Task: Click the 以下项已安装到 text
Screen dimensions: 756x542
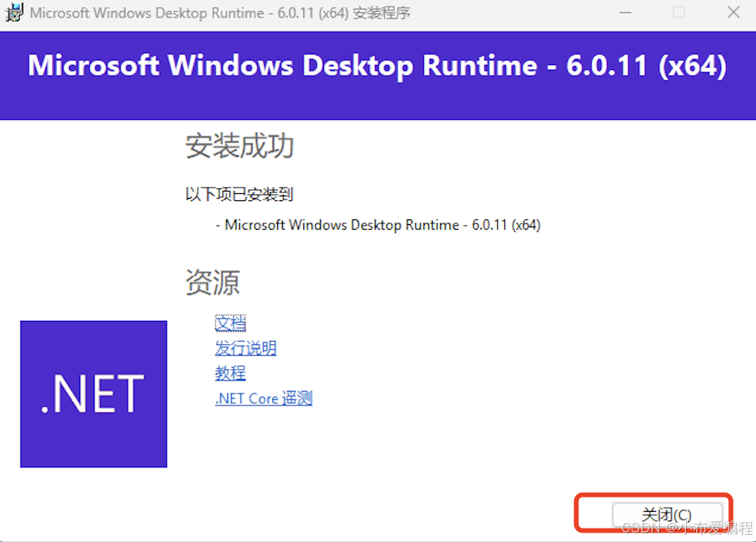Action: coord(239,195)
